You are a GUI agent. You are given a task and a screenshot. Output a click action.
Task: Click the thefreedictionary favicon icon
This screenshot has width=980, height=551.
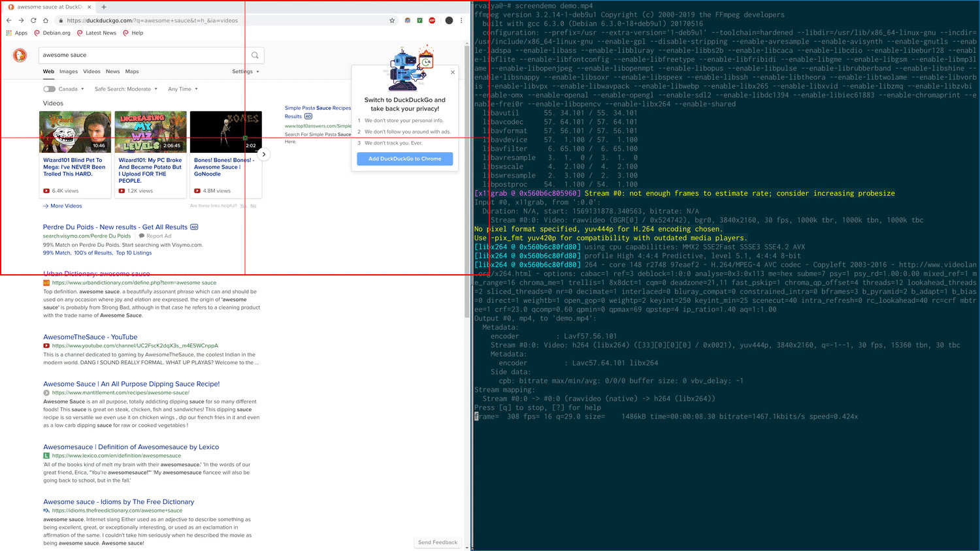point(46,511)
